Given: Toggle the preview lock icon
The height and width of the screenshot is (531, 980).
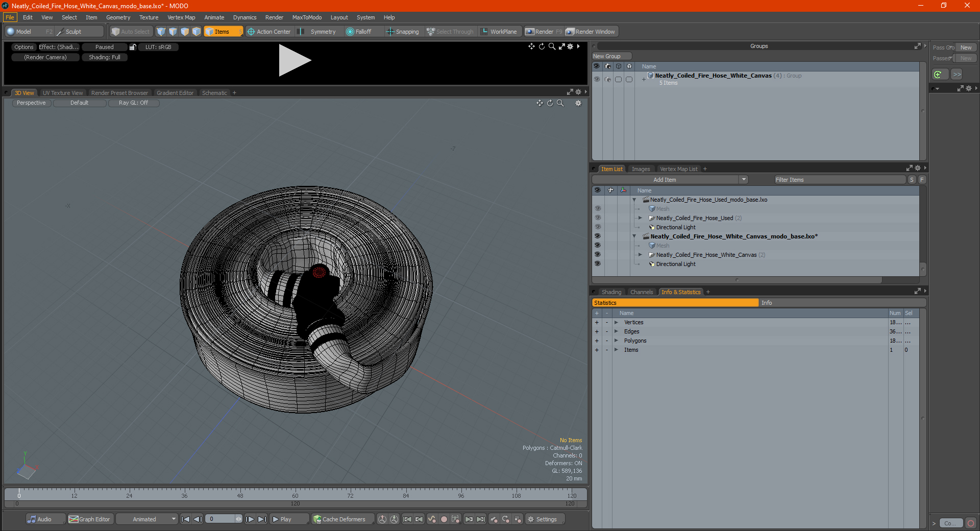Looking at the screenshot, I should (133, 47).
